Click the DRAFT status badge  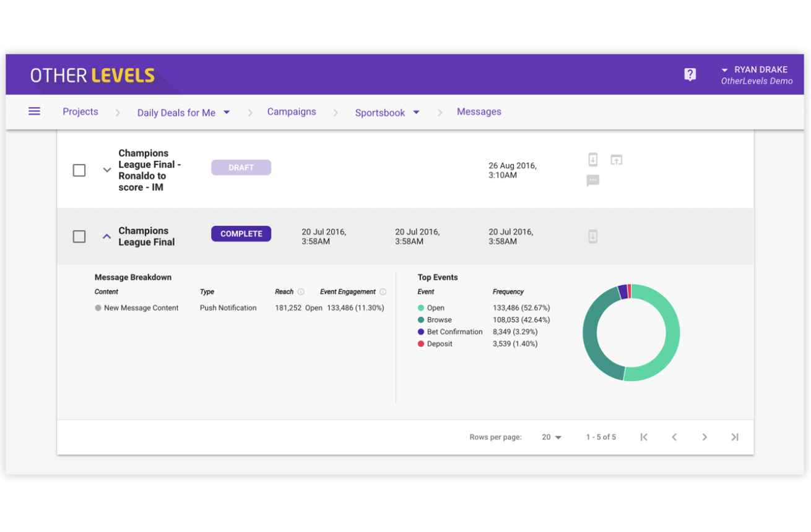pyautogui.click(x=241, y=168)
